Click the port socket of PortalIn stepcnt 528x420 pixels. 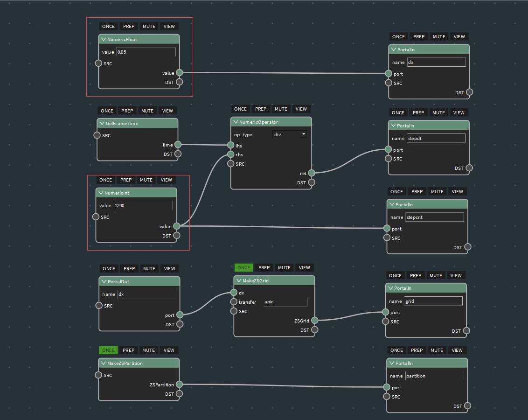[387, 228]
